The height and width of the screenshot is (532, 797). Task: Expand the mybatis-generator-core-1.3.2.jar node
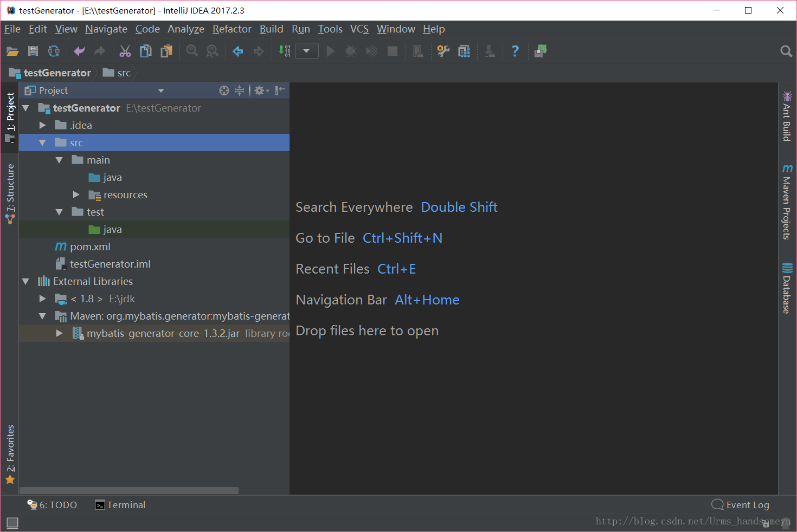coord(60,333)
